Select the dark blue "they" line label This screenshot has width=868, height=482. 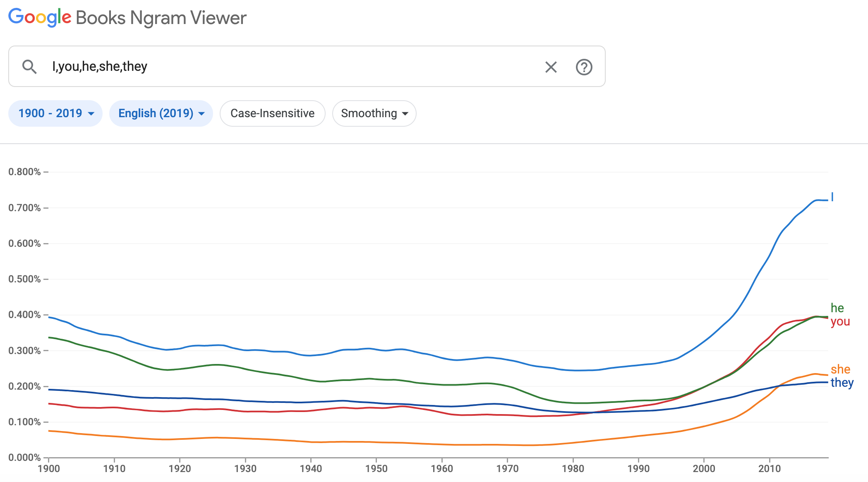(842, 383)
